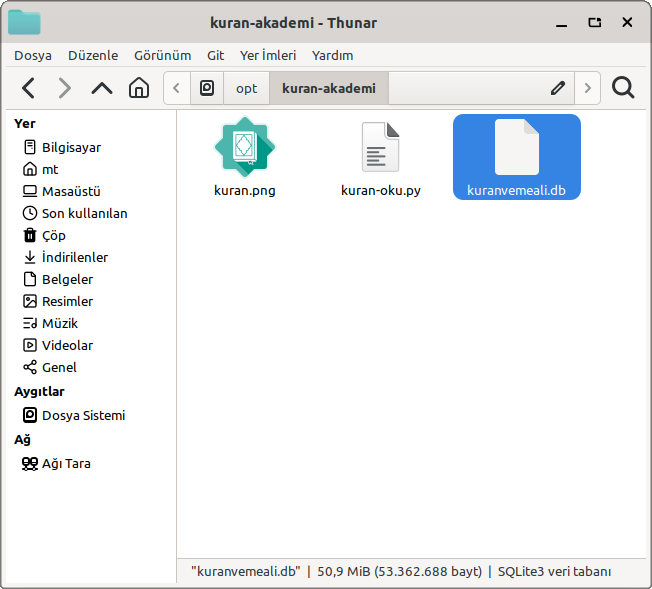Open the home folder icon in toolbar
The width and height of the screenshot is (652, 589).
pos(139,88)
